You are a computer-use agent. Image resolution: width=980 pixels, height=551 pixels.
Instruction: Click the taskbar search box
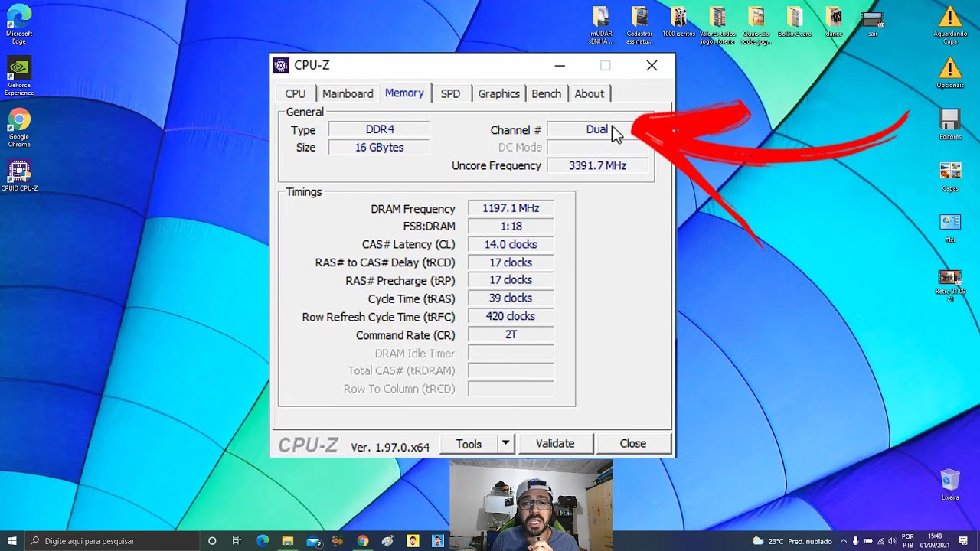click(111, 541)
